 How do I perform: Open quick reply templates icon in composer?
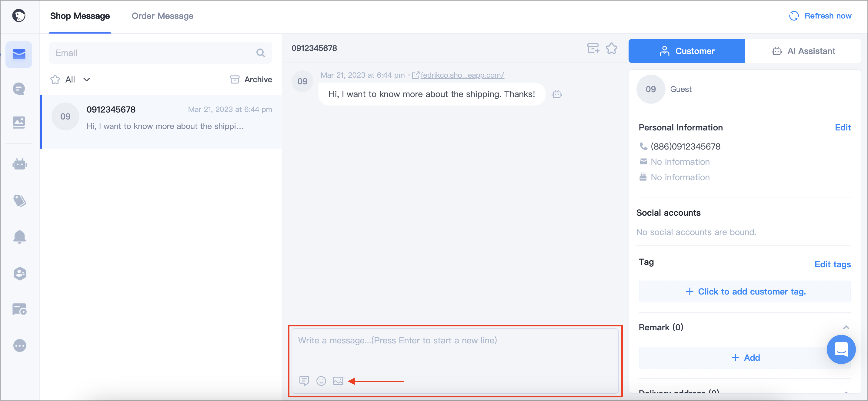click(x=304, y=381)
